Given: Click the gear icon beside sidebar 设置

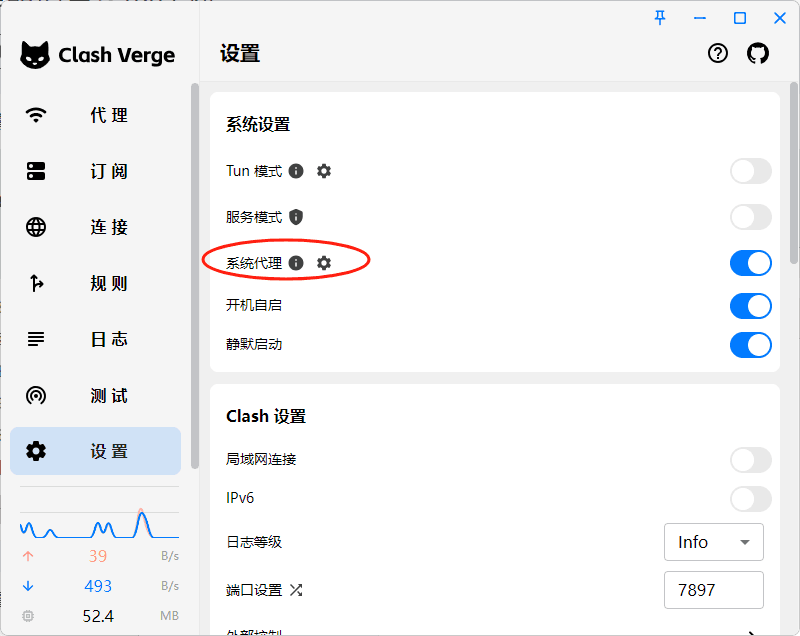Looking at the screenshot, I should pyautogui.click(x=36, y=451).
